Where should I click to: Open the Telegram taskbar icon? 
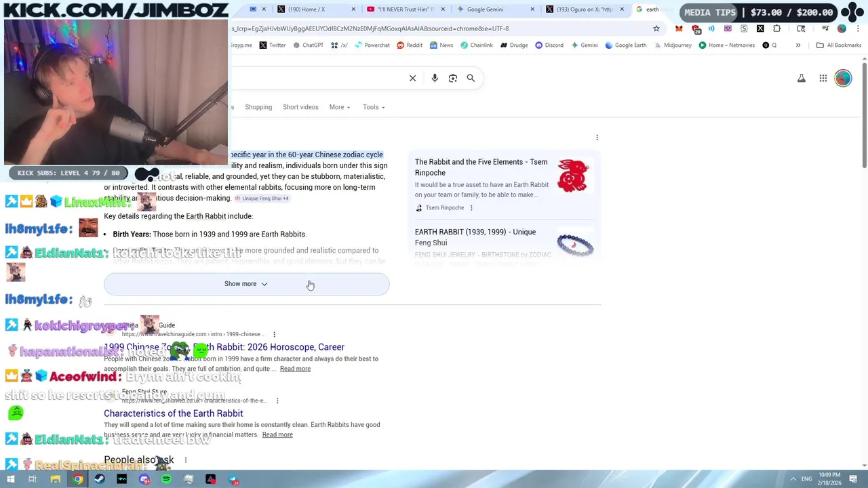point(233,479)
